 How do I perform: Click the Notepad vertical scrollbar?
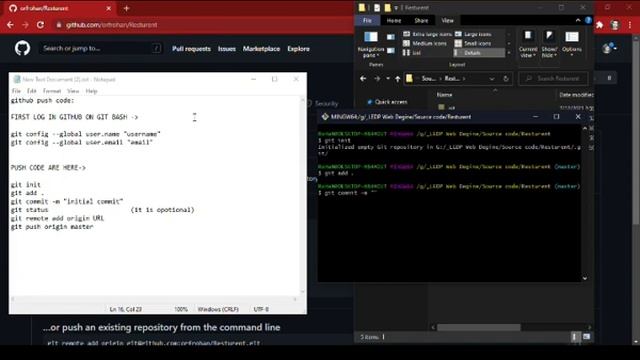(x=302, y=196)
